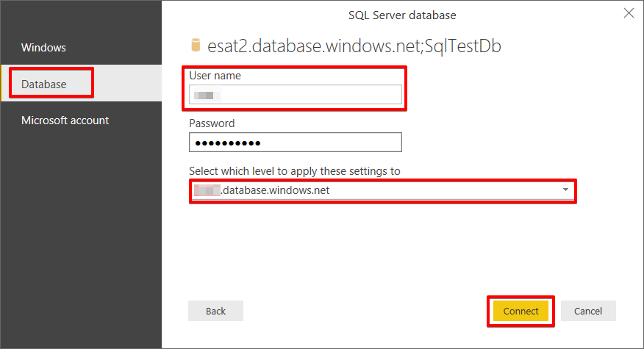This screenshot has width=644, height=349.
Task: Click 'Select which level to apply' label
Action: pyautogui.click(x=295, y=170)
